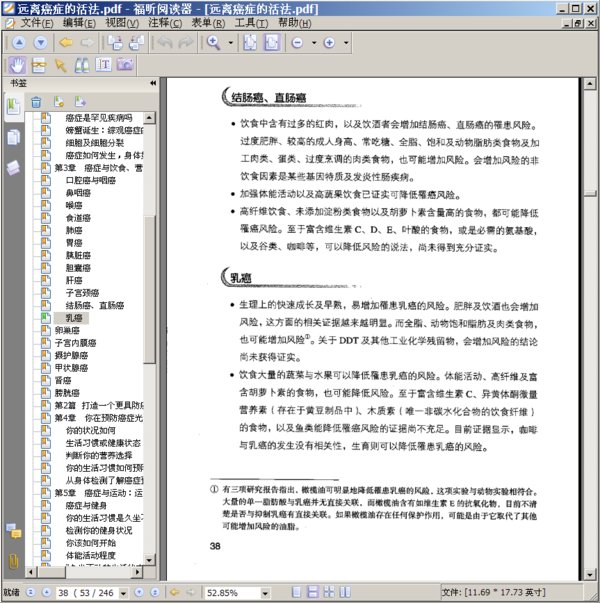The height and width of the screenshot is (603, 600).
Task: Open the binoculars find tool
Action: [82, 65]
